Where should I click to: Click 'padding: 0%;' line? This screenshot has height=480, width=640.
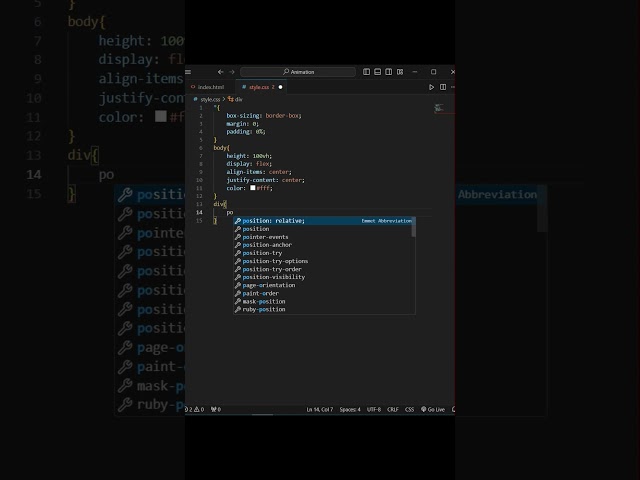pyautogui.click(x=246, y=132)
